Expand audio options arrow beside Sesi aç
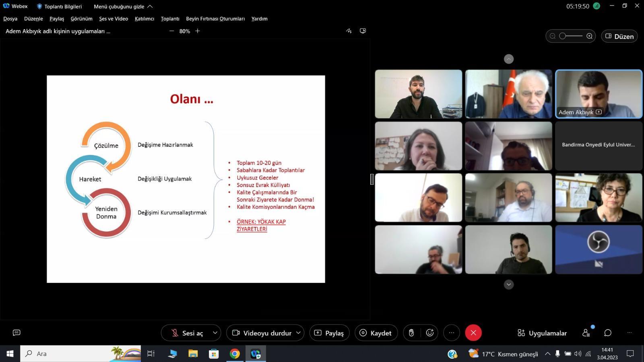This screenshot has height=362, width=644. (x=215, y=333)
